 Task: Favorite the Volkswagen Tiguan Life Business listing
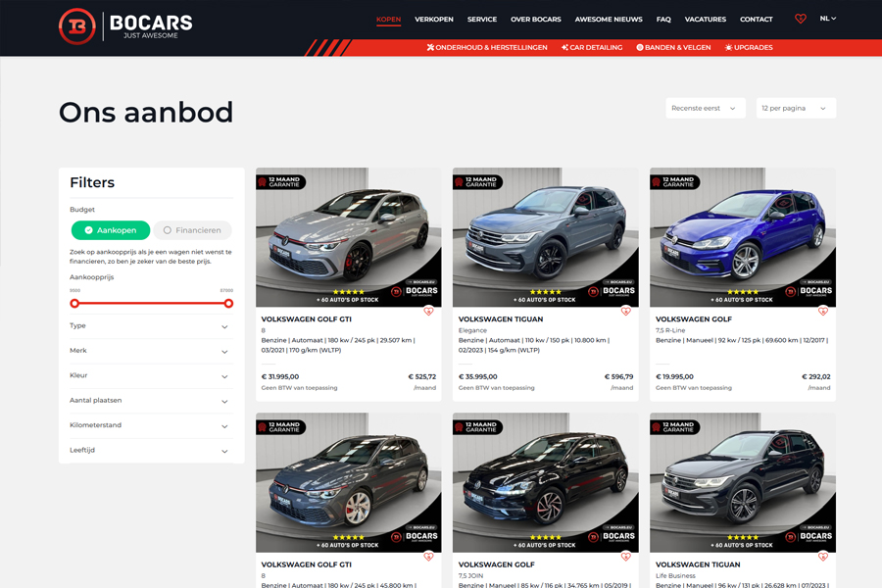pos(823,556)
